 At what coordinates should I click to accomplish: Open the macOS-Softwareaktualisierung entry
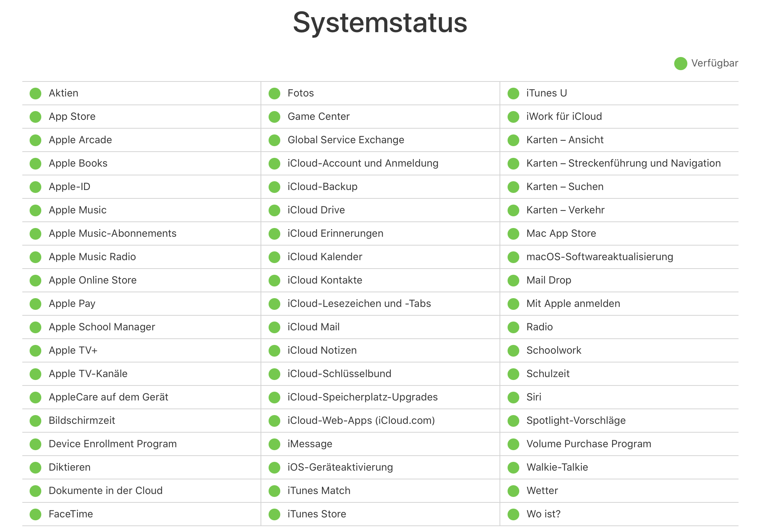pos(599,257)
